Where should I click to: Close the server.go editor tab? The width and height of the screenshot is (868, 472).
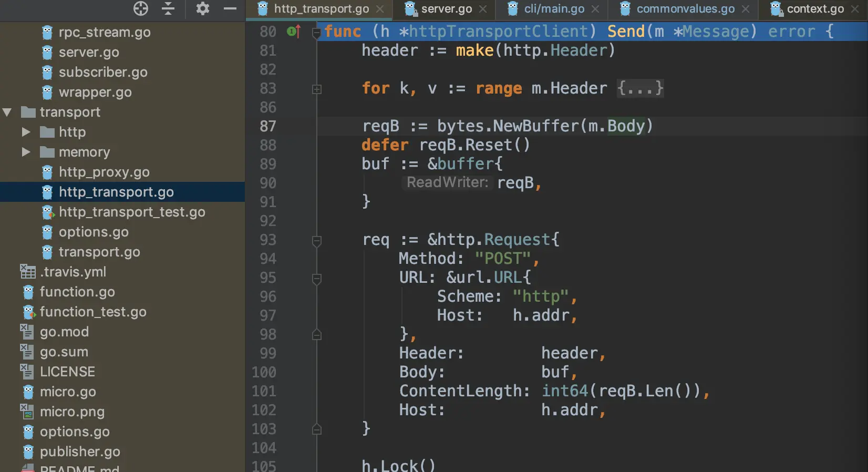click(483, 9)
